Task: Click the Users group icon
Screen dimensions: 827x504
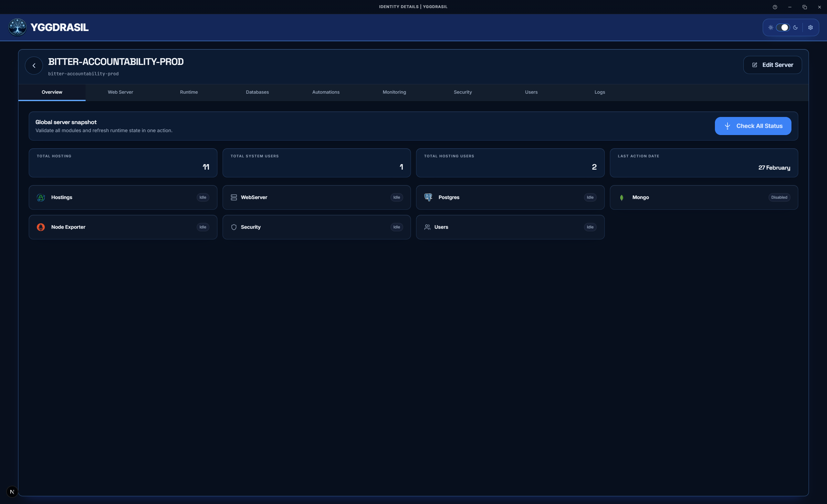Action: (x=427, y=227)
